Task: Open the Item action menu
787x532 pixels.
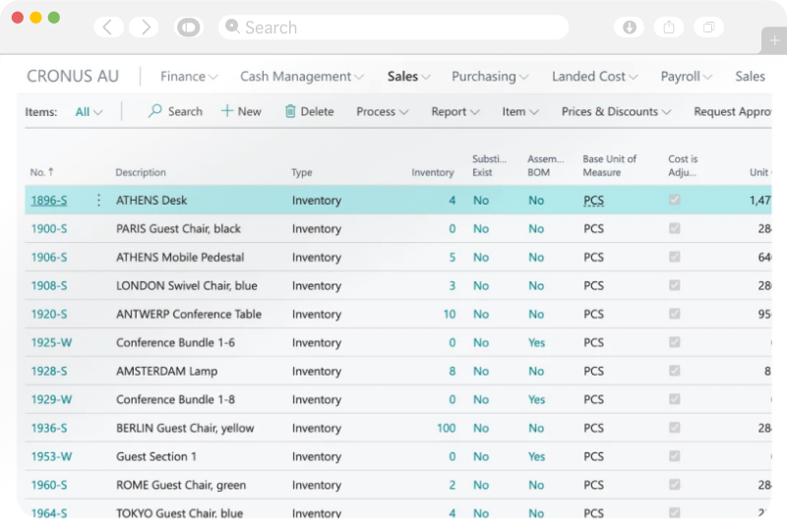Action: coord(520,111)
